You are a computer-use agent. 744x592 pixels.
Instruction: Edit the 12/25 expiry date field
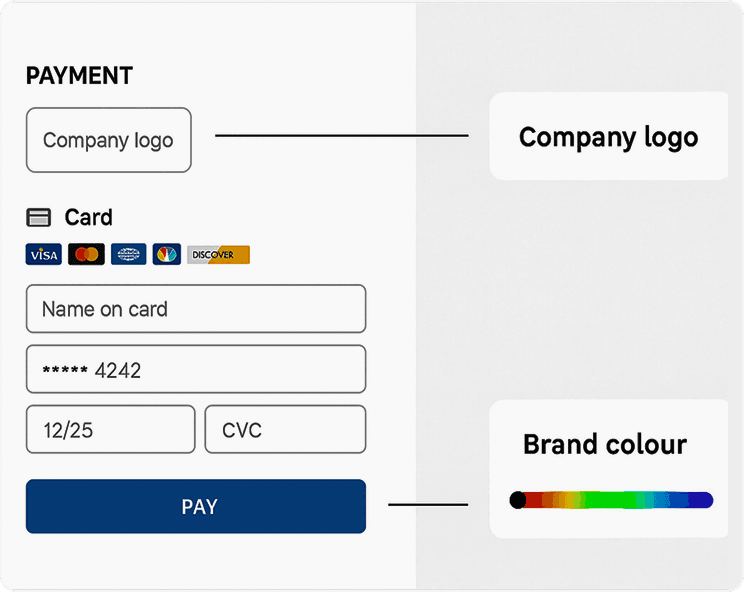pyautogui.click(x=110, y=430)
